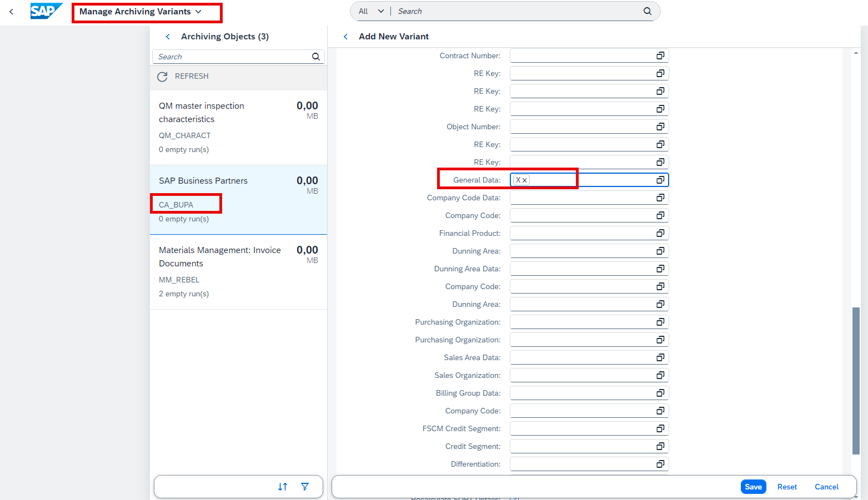Open value help for Contract Number

(660, 55)
